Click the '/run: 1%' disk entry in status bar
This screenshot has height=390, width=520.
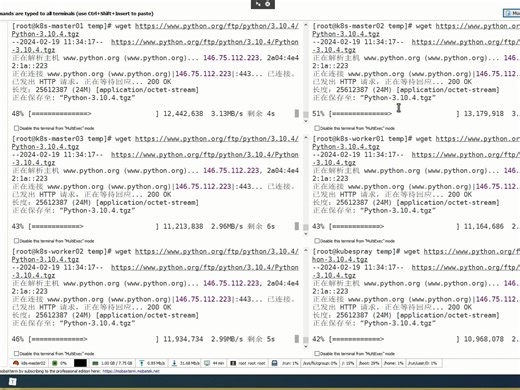(290, 363)
